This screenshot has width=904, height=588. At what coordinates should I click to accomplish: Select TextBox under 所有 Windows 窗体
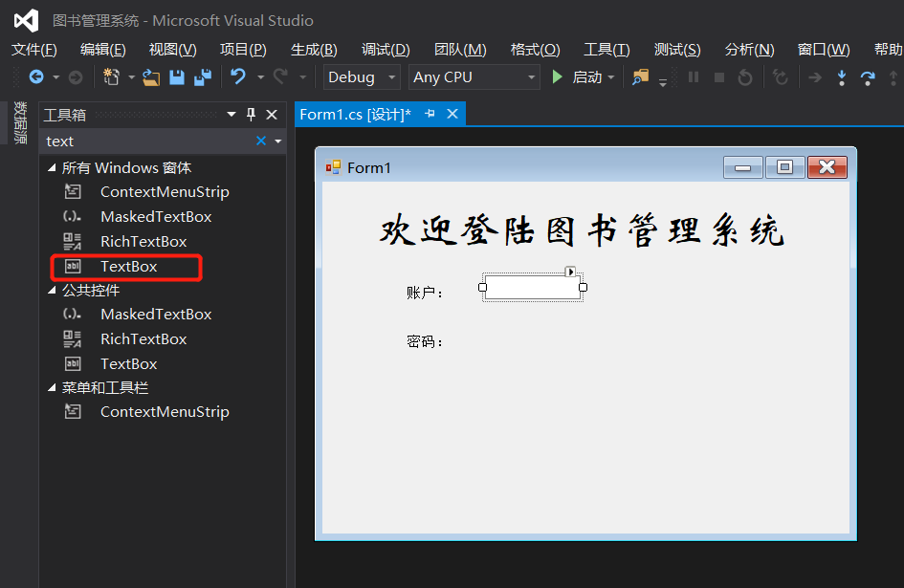(127, 267)
